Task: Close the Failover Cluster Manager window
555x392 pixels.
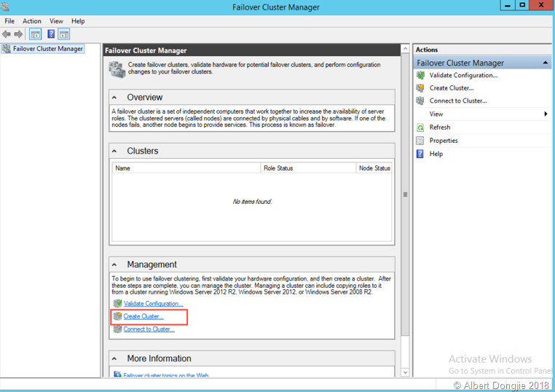Action: (541, 5)
